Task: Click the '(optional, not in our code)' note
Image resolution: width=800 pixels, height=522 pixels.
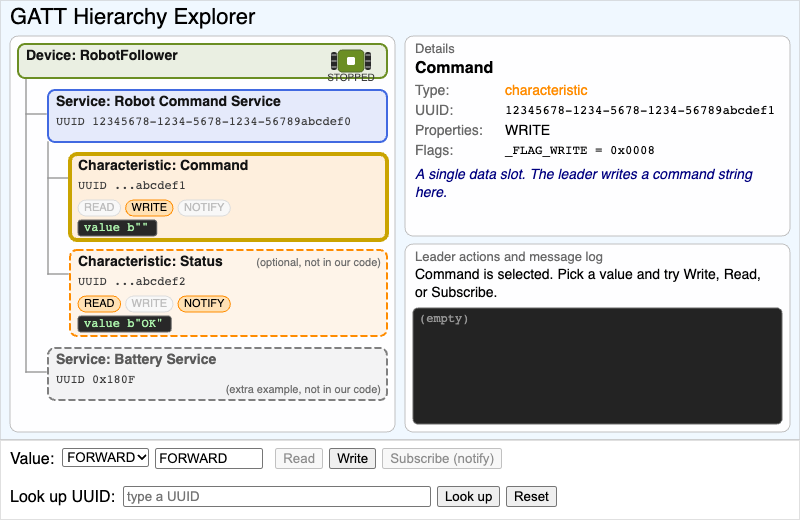Action: [x=318, y=263]
